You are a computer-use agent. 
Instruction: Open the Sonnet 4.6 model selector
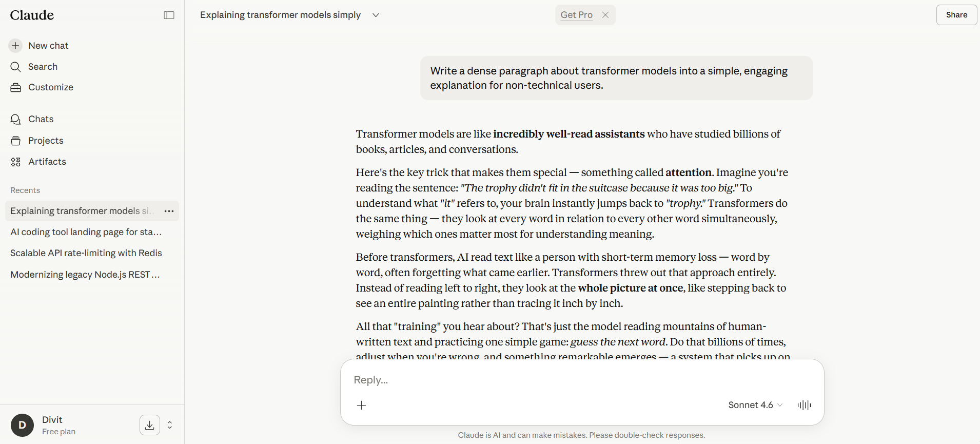coord(755,405)
